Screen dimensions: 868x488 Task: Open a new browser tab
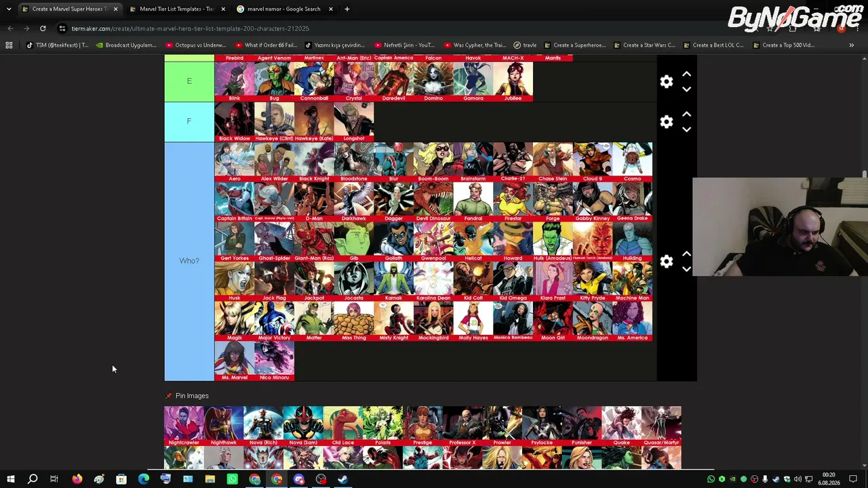tap(347, 9)
